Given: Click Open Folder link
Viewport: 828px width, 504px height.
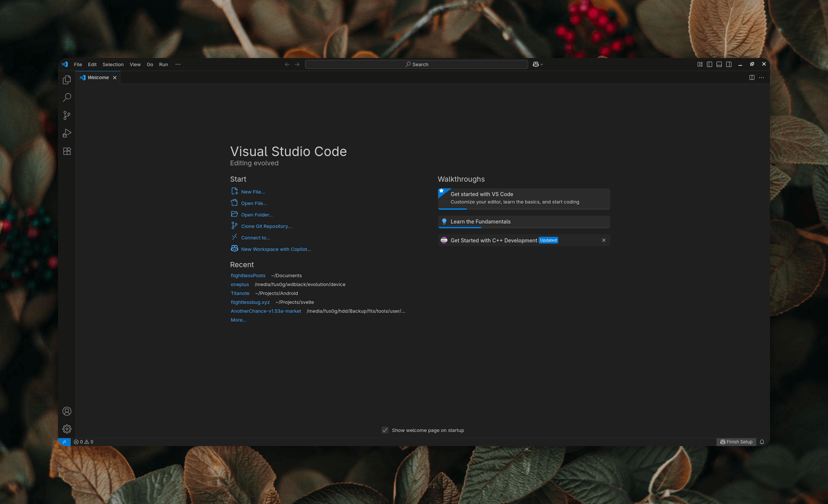Looking at the screenshot, I should coord(257,215).
